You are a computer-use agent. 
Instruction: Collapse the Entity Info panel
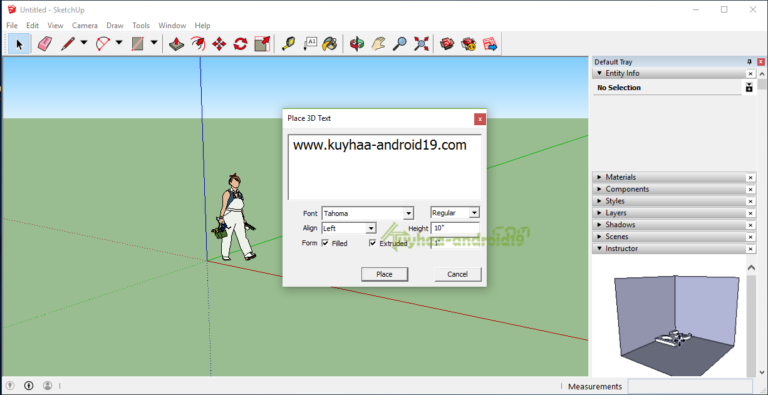pyautogui.click(x=599, y=74)
